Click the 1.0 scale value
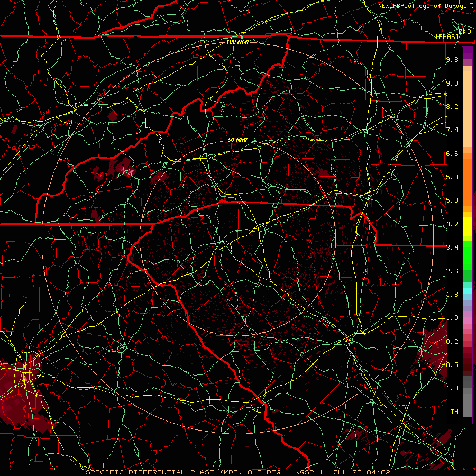The width and height of the screenshot is (476, 476). click(452, 318)
